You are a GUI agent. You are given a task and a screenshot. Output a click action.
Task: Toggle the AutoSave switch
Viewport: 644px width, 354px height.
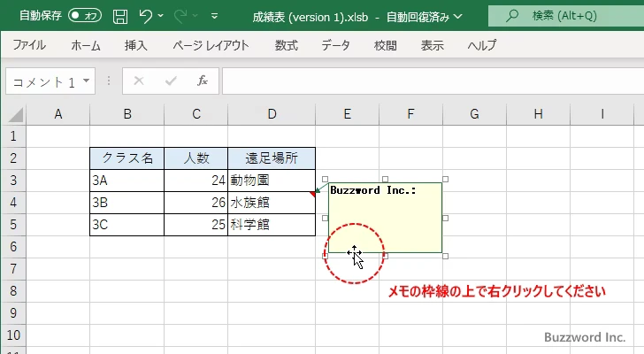(x=85, y=16)
